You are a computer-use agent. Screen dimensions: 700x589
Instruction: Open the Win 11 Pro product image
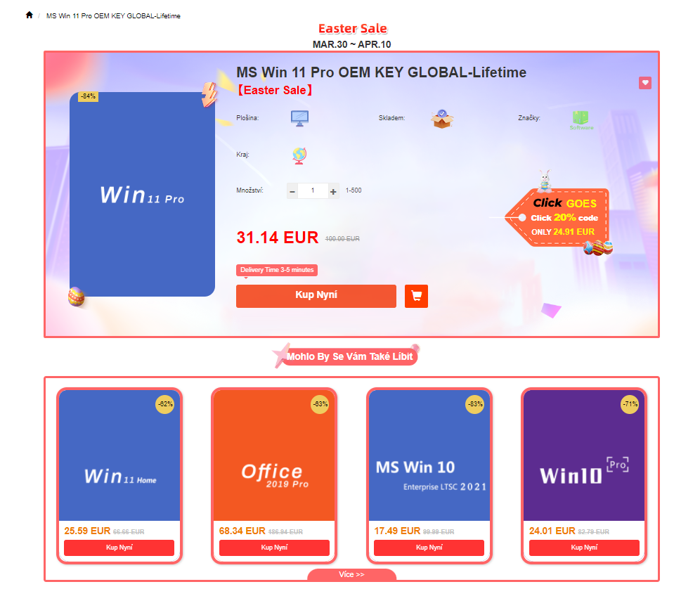[142, 194]
